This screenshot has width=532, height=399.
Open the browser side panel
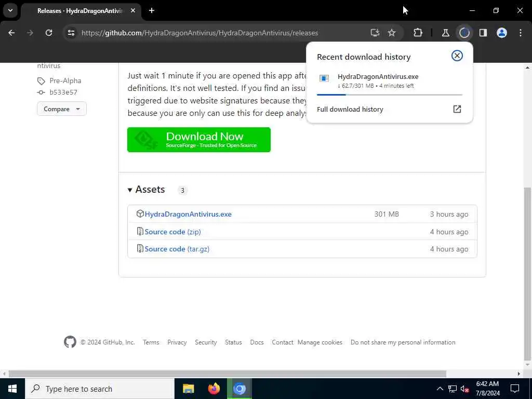click(x=483, y=33)
